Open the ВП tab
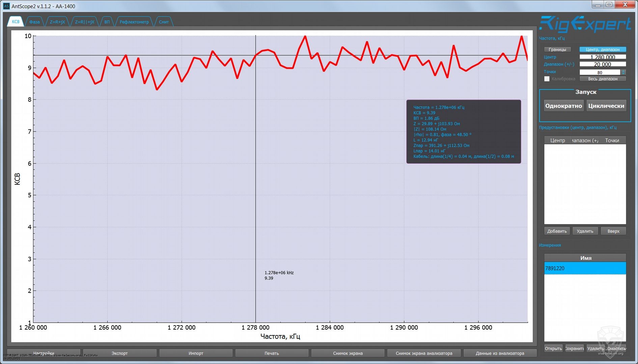 click(x=107, y=22)
